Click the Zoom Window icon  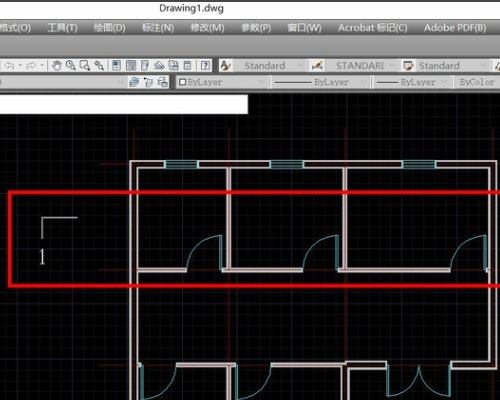(x=85, y=66)
